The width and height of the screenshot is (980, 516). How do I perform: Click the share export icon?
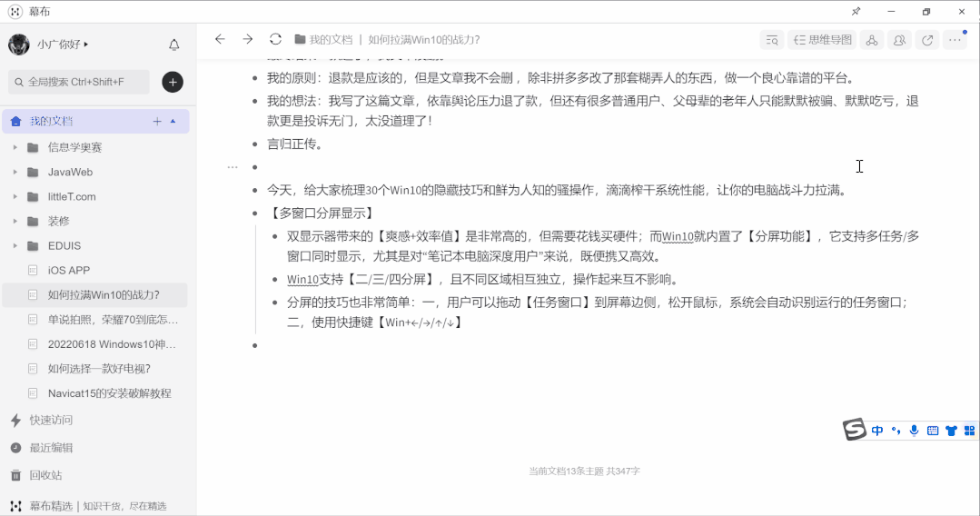[x=927, y=40]
